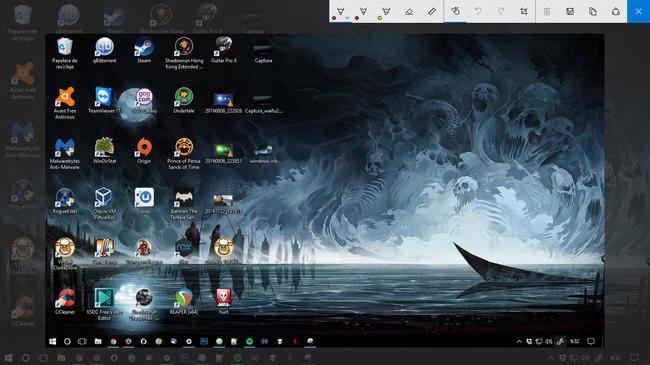Image resolution: width=650 pixels, height=365 pixels.
Task: Click Action Center icon in captured tray
Action: coord(591,341)
